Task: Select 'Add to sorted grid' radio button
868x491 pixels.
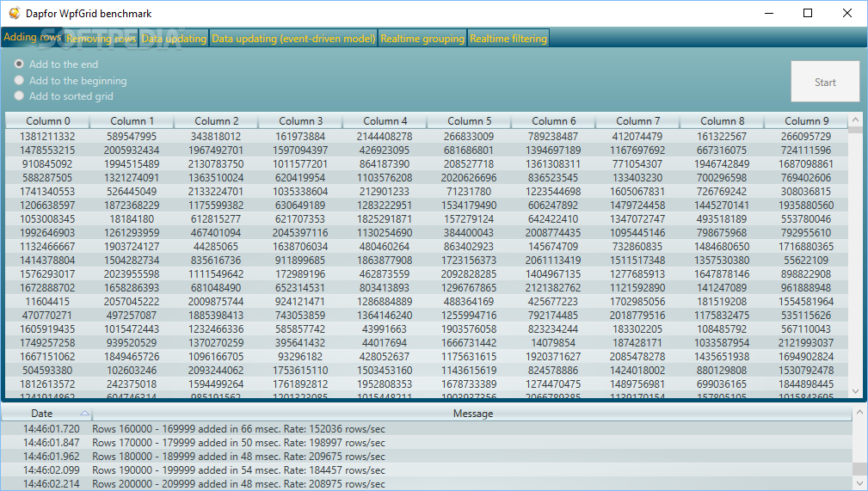Action: click(x=20, y=95)
